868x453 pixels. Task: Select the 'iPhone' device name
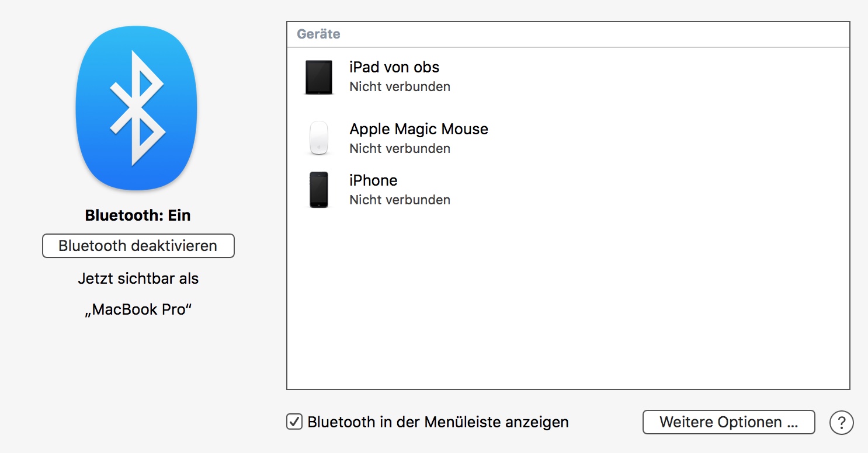[x=373, y=180]
